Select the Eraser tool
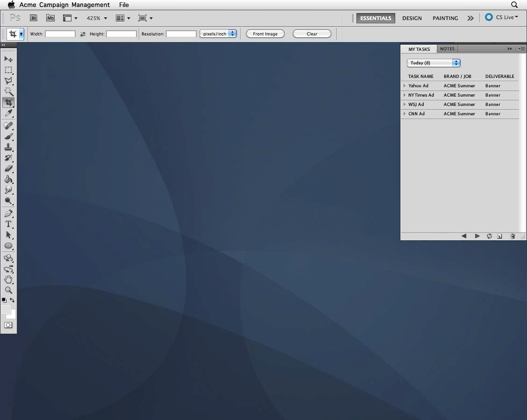The width and height of the screenshot is (527, 420). 8,168
